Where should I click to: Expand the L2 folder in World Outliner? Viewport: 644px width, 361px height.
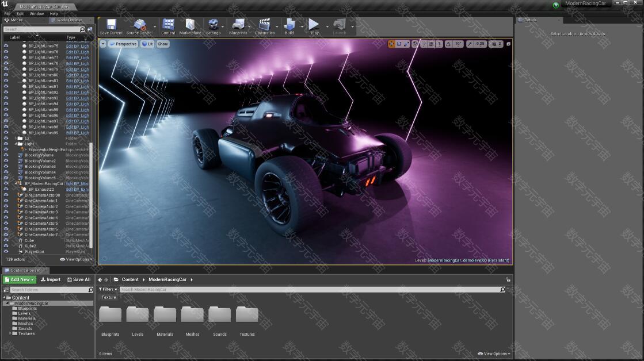16,138
